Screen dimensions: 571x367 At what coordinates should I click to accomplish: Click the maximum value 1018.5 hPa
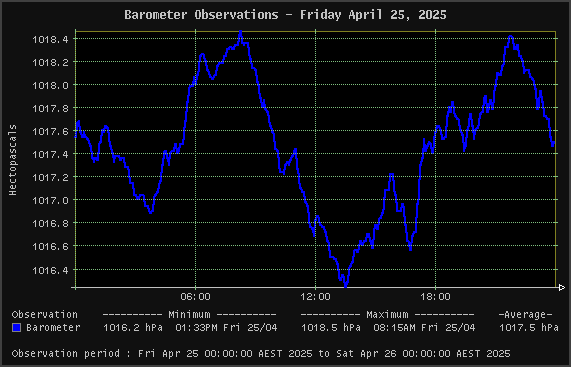coord(331,328)
